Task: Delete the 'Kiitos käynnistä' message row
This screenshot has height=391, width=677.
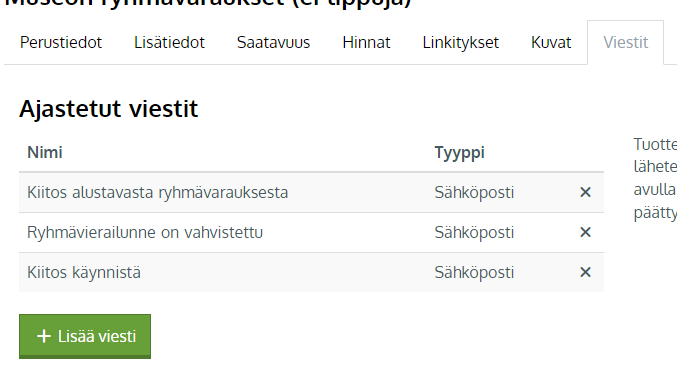Action: tap(585, 272)
